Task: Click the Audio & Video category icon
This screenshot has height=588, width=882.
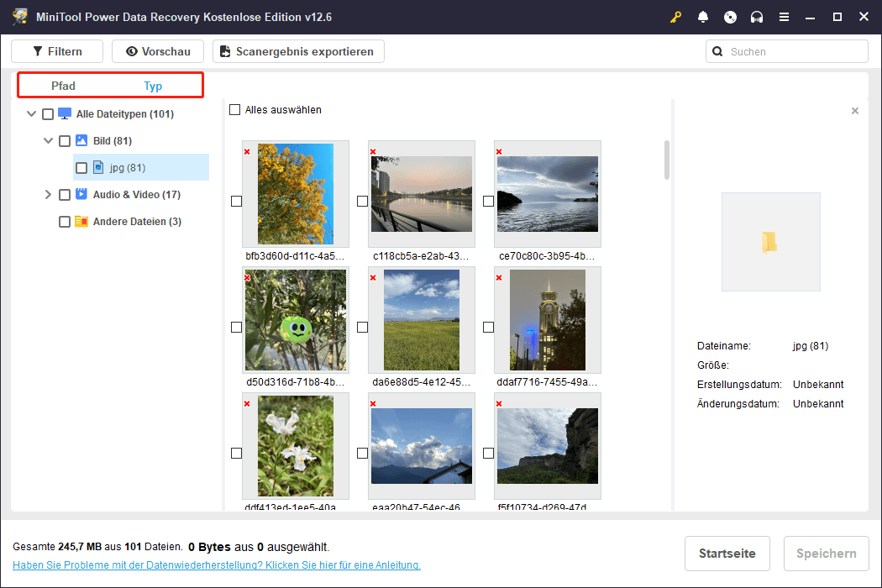Action: (81, 195)
